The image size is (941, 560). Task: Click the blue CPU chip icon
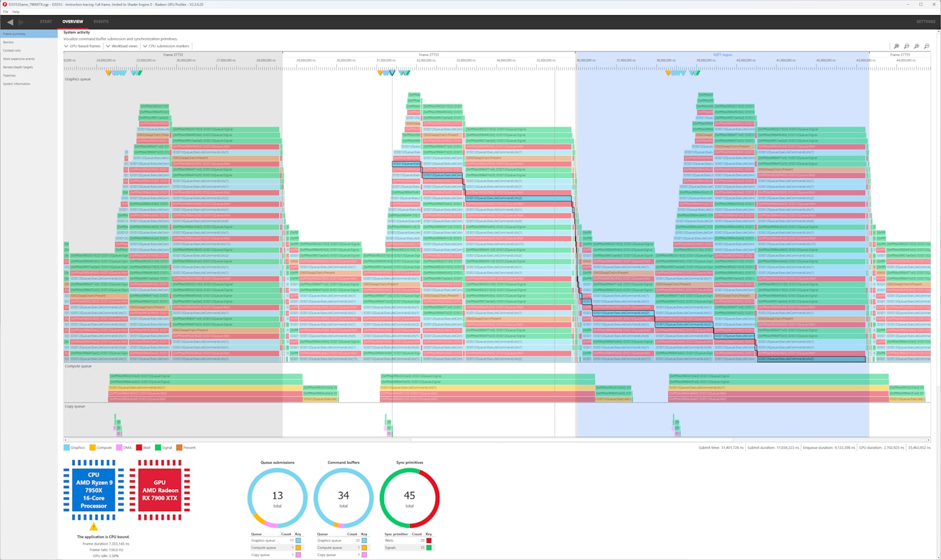point(94,490)
